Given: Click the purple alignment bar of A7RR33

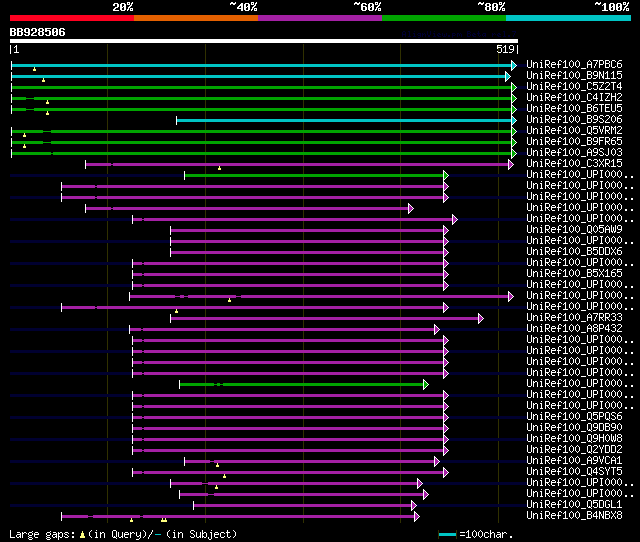Looking at the screenshot, I should coord(324,319).
